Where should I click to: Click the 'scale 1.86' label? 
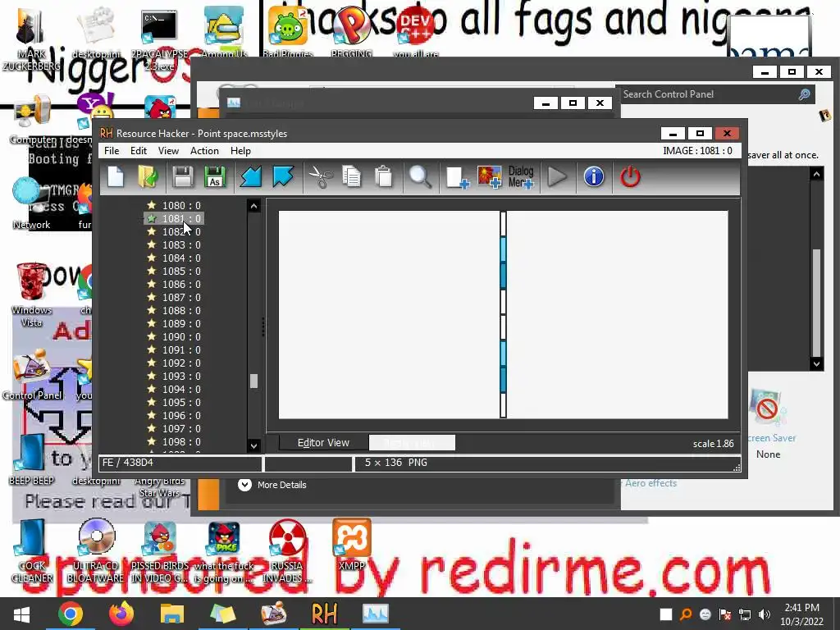(713, 444)
